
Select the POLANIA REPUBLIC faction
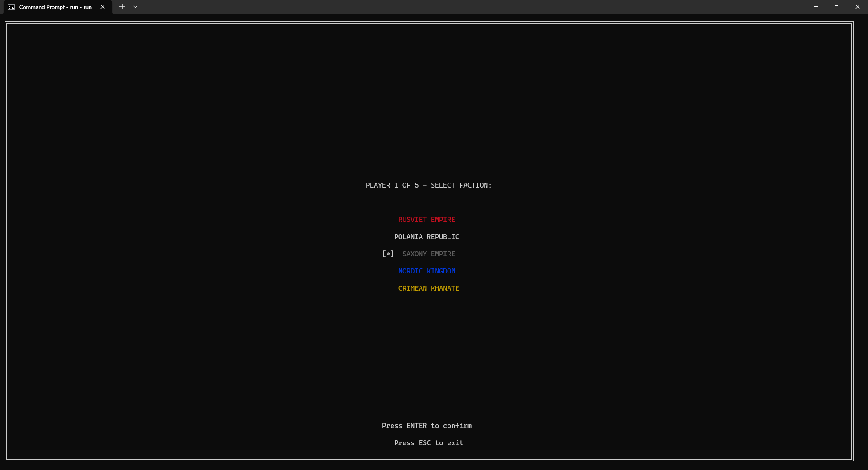(426, 237)
